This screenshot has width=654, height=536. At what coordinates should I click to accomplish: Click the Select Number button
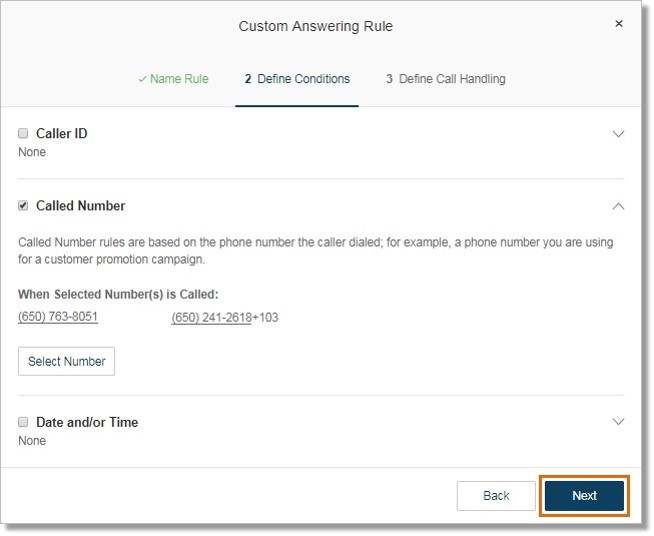[66, 361]
